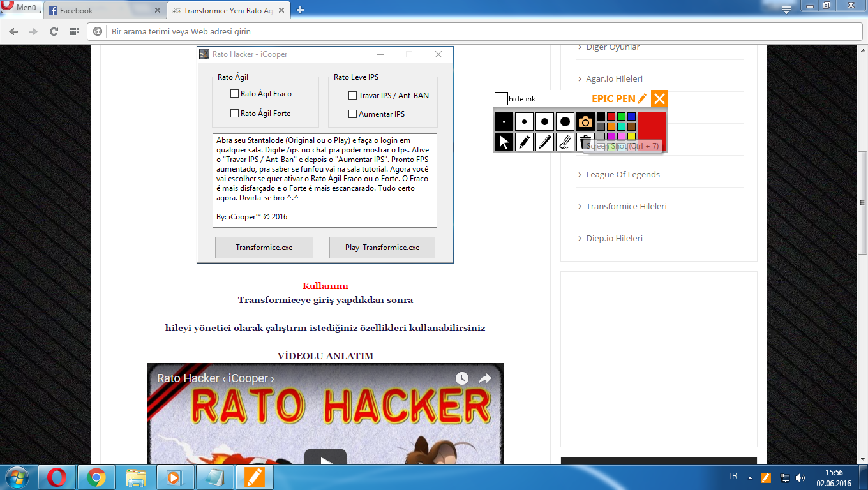The height and width of the screenshot is (490, 868).
Task: Close the Facebook tab
Action: [158, 10]
